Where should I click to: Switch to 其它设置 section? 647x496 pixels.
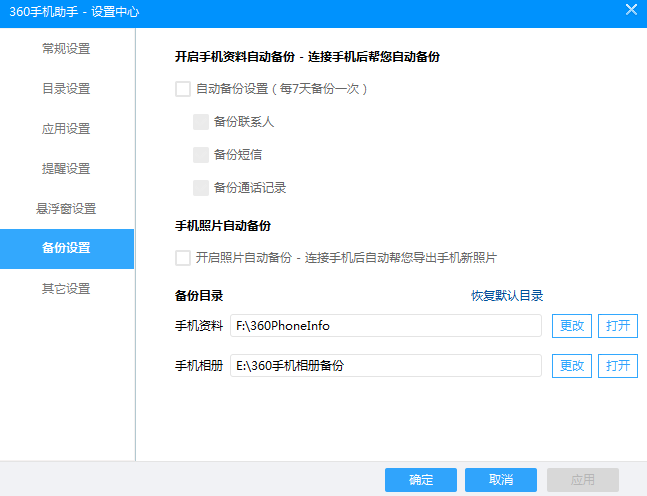[x=66, y=289]
